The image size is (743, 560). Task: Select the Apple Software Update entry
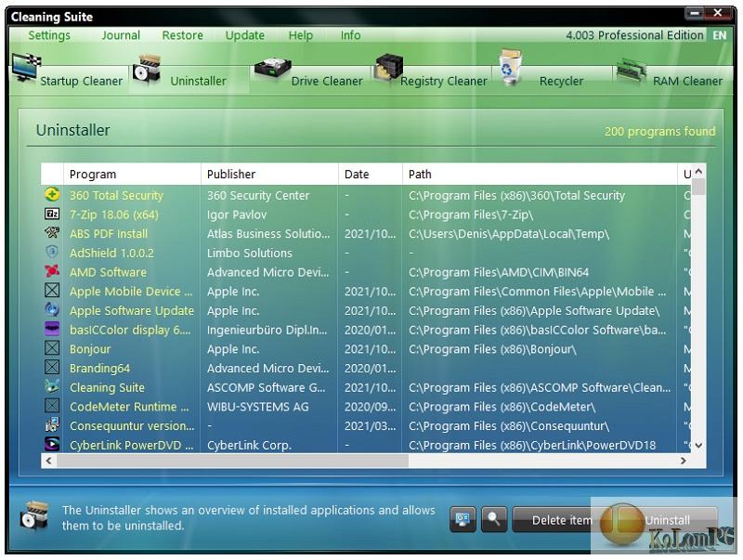[132, 310]
